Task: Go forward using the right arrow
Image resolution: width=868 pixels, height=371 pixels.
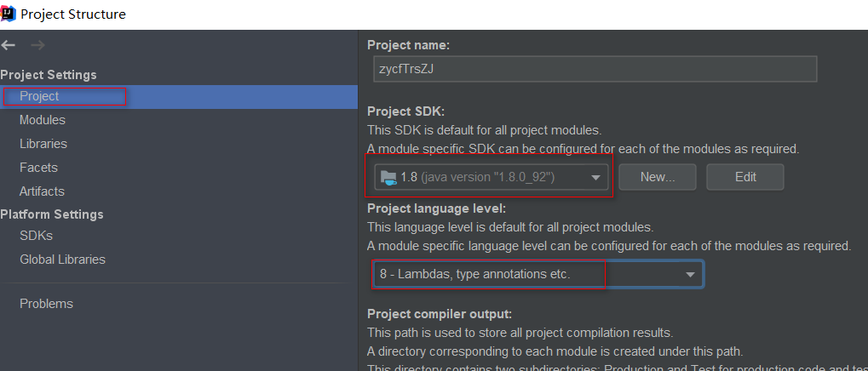Action: pos(37,45)
